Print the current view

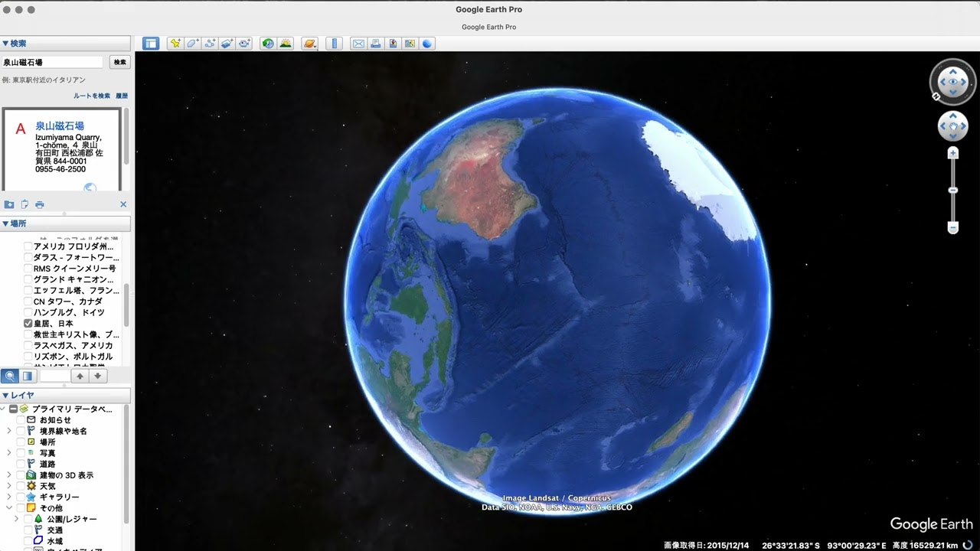pyautogui.click(x=375, y=44)
